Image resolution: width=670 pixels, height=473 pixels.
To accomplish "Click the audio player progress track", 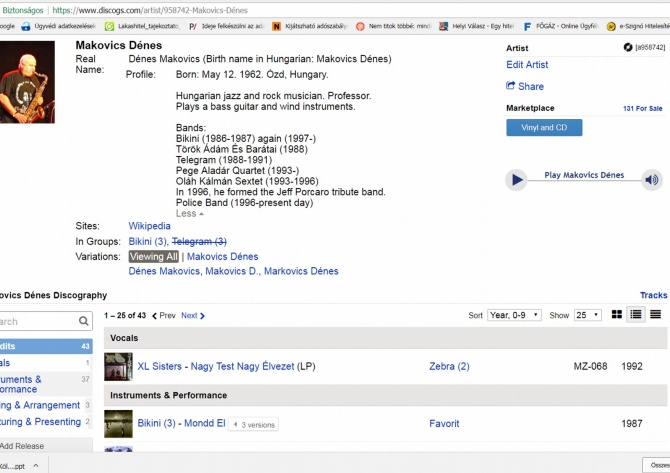I will [584, 181].
